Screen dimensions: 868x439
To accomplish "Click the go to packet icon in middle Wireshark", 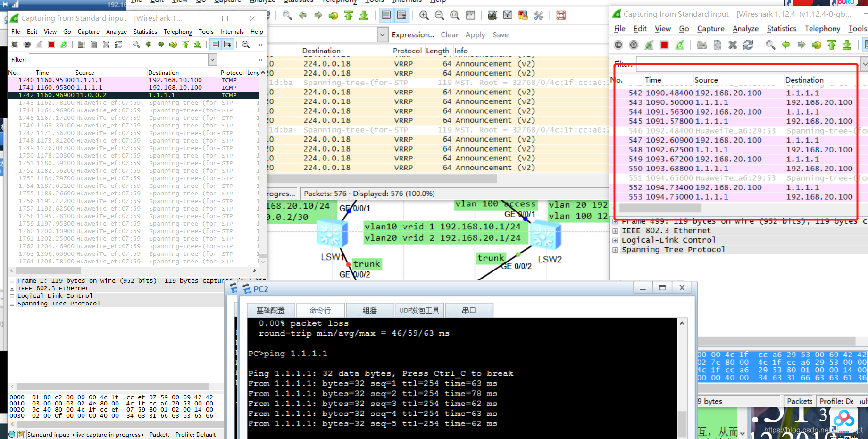I will [334, 16].
